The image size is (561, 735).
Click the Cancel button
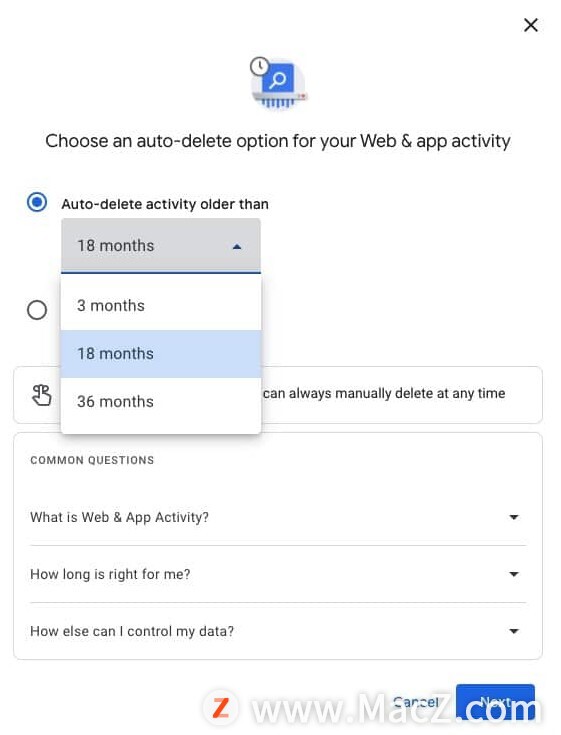(x=416, y=702)
